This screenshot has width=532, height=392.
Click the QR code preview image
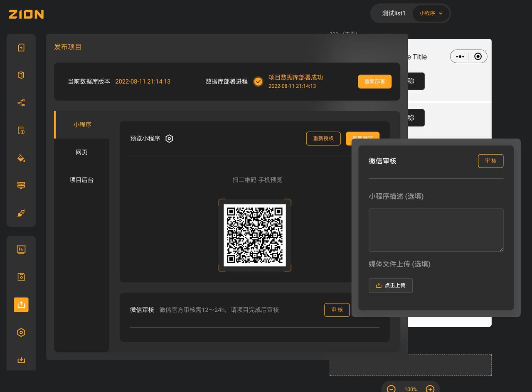(x=255, y=235)
